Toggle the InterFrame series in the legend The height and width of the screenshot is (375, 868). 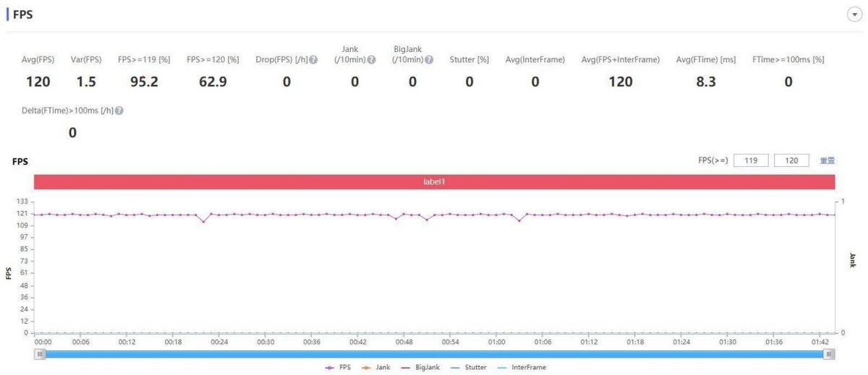point(522,368)
